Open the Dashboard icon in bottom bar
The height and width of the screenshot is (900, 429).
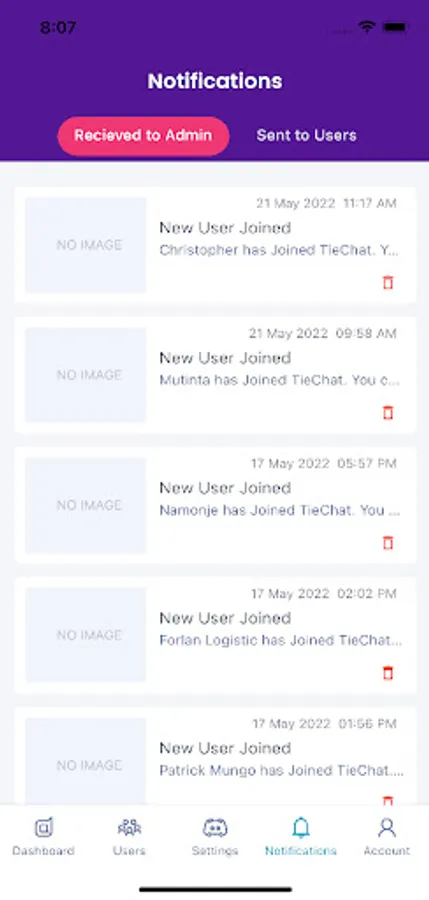(43, 827)
